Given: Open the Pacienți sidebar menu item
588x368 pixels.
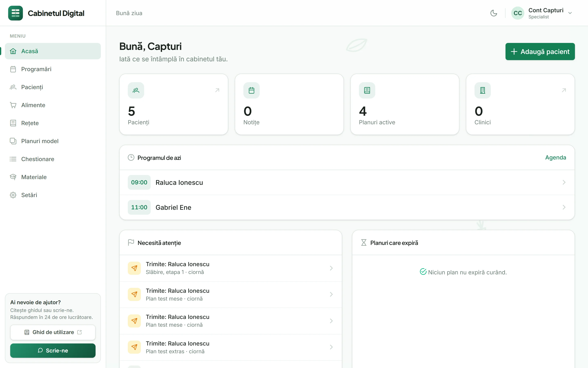Looking at the screenshot, I should pyautogui.click(x=53, y=87).
